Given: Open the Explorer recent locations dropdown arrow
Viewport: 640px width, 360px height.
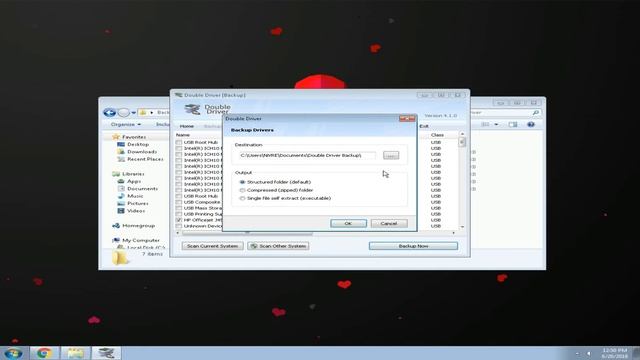Looking at the screenshot, I should point(133,113).
